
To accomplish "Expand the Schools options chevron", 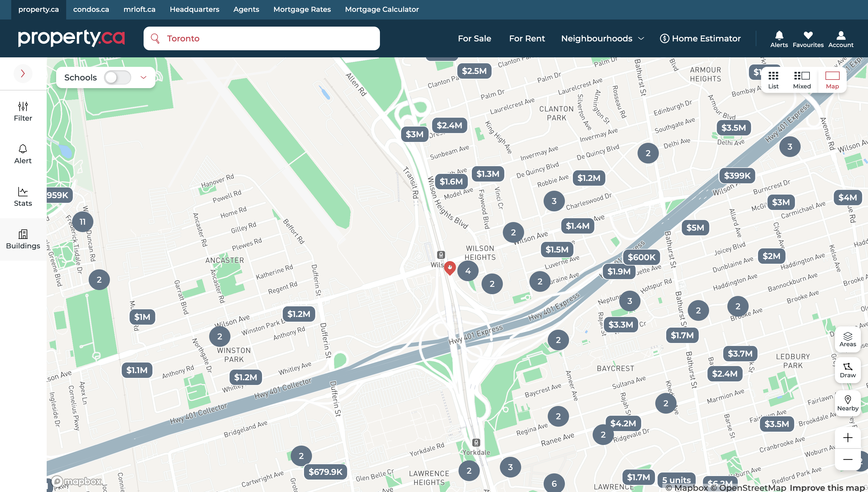I will tap(144, 77).
